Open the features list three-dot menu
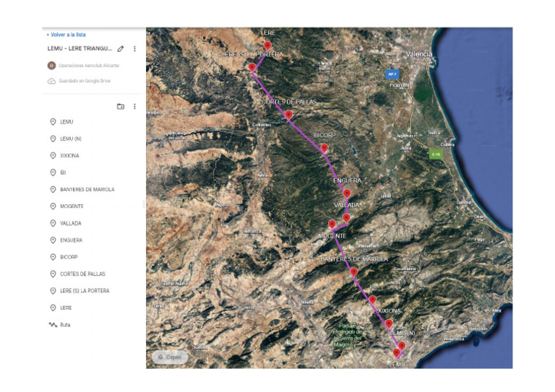This screenshot has height=392, width=555. [134, 106]
